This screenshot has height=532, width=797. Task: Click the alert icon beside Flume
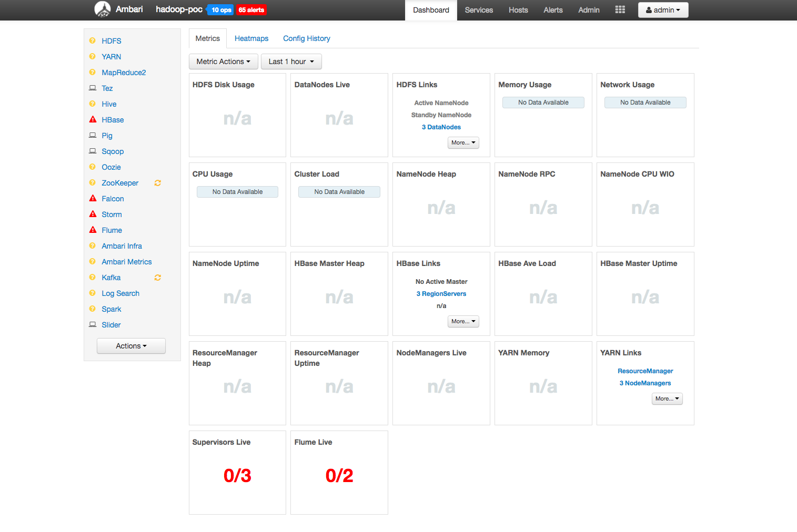point(92,230)
